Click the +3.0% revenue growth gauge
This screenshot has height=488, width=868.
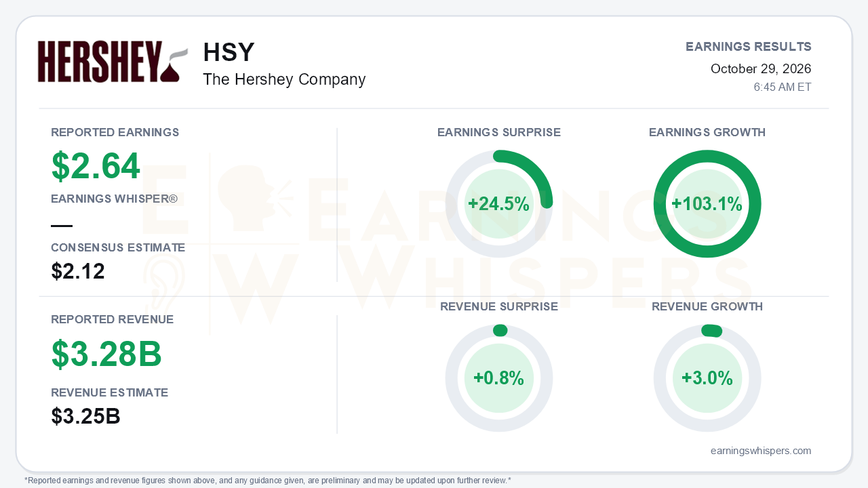coord(707,378)
